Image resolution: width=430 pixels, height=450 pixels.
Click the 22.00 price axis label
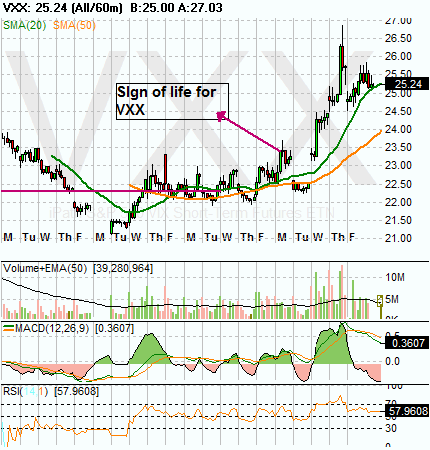tap(398, 202)
